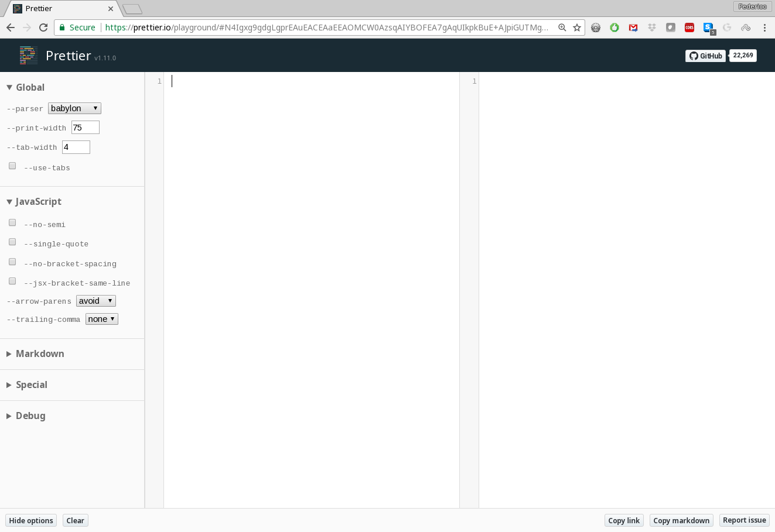775x532 pixels.
Task: Enable the --use-tabs checkbox
Action: [12, 166]
